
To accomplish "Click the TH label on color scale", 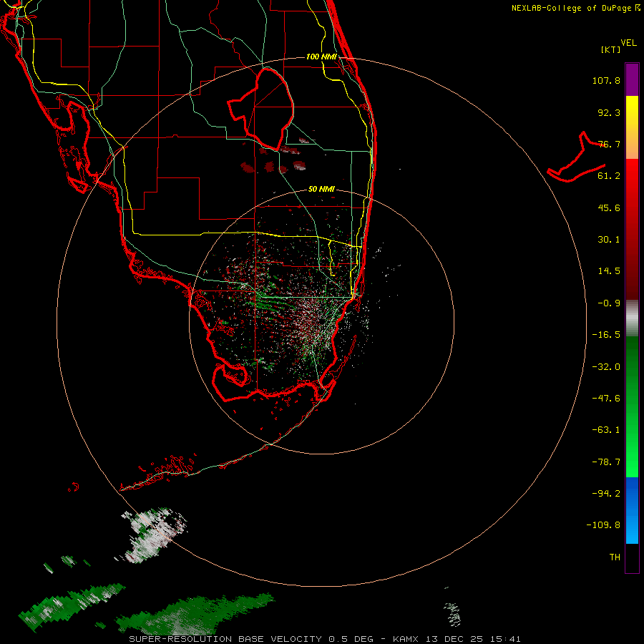I will pos(615,557).
